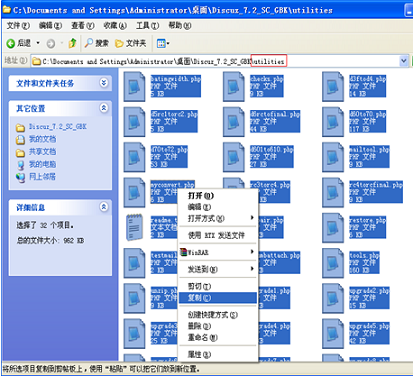
Task: Open the 工具(T) menu
Action: 147,25
